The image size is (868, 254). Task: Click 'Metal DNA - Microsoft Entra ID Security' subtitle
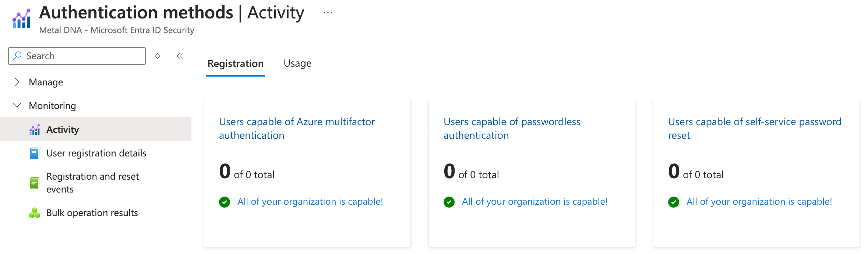click(x=117, y=30)
